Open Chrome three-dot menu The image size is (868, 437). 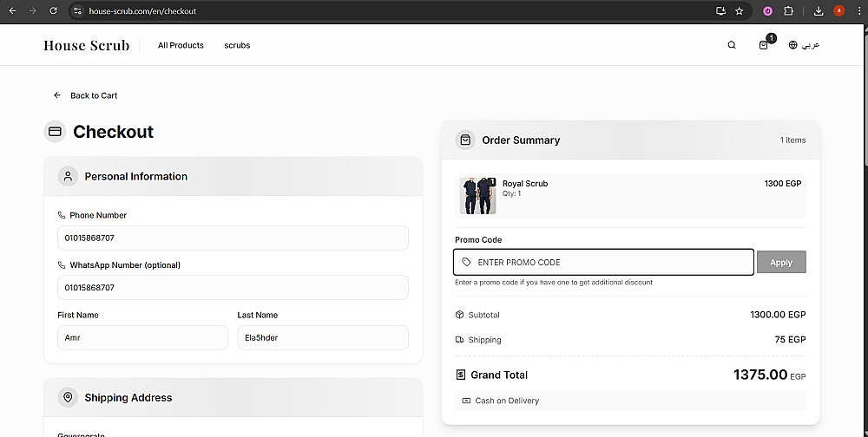(x=858, y=11)
